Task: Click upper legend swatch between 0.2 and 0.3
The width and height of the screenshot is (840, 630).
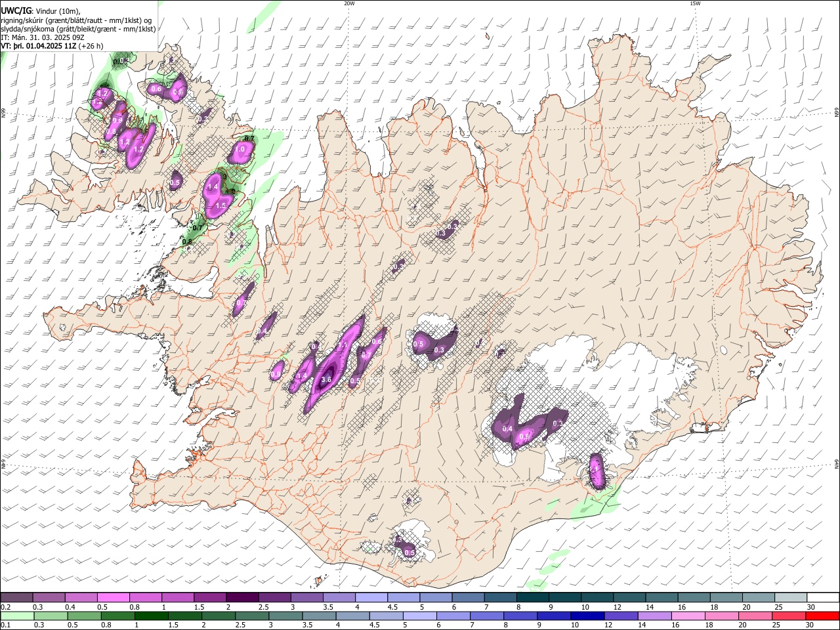Action: [17, 597]
